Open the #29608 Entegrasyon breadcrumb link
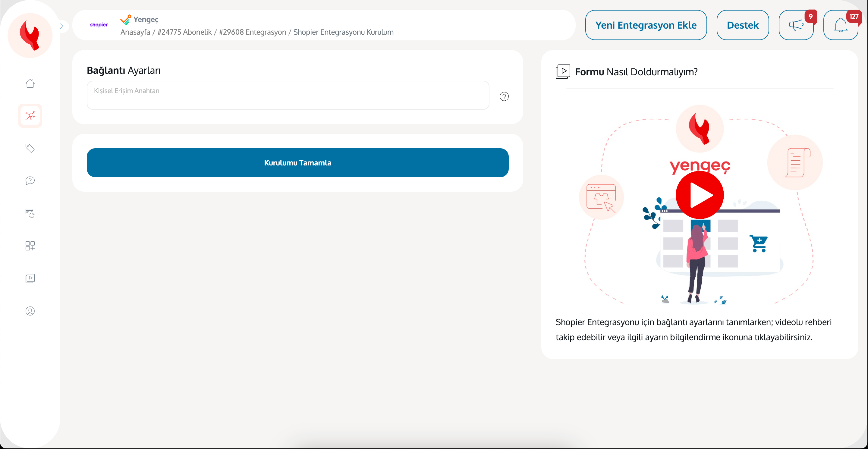The height and width of the screenshot is (449, 868). tap(252, 32)
